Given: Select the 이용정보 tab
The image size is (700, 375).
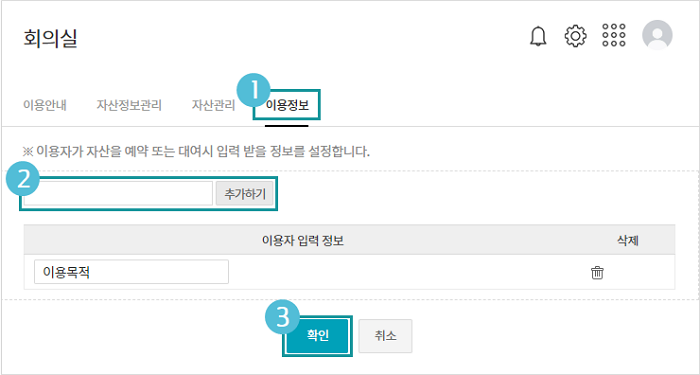Looking at the screenshot, I should pyautogui.click(x=287, y=105).
